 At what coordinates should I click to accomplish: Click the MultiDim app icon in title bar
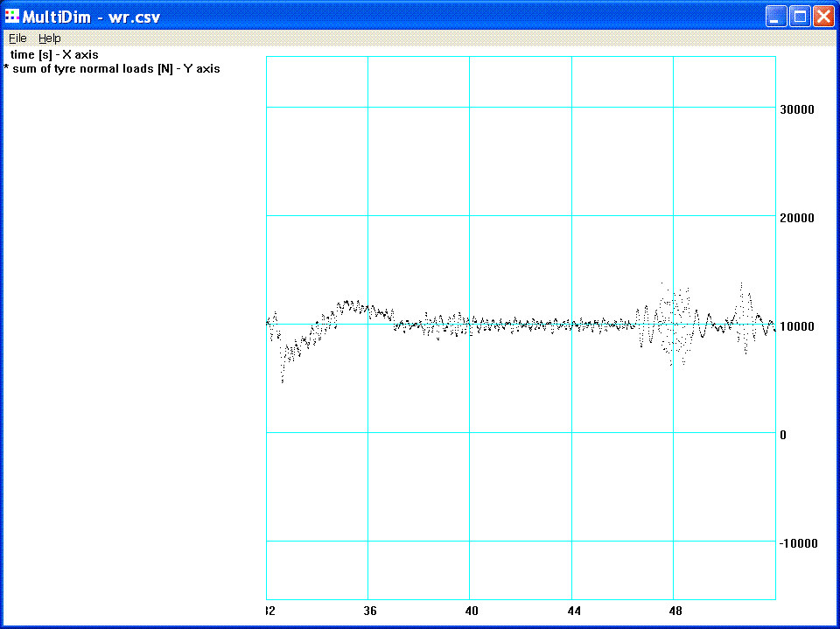click(x=11, y=16)
